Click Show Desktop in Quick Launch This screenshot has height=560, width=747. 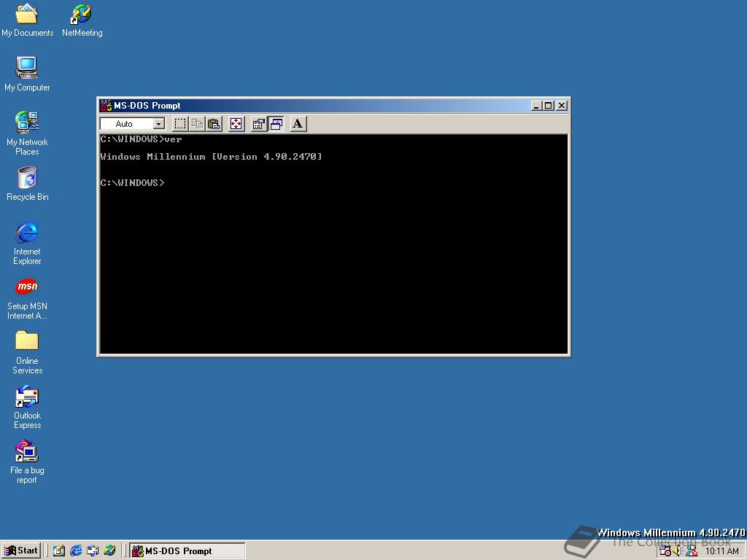coord(58,551)
